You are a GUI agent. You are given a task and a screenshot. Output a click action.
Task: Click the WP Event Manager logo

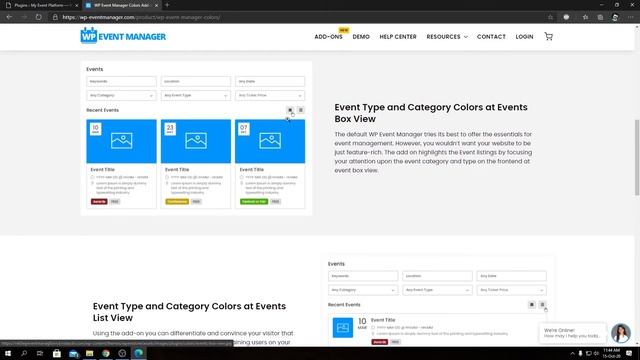tap(123, 36)
